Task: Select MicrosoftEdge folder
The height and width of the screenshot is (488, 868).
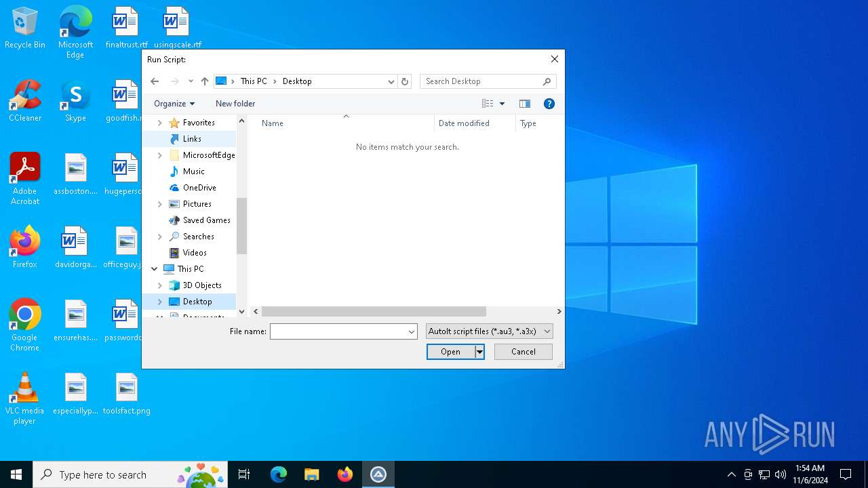Action: (x=208, y=155)
